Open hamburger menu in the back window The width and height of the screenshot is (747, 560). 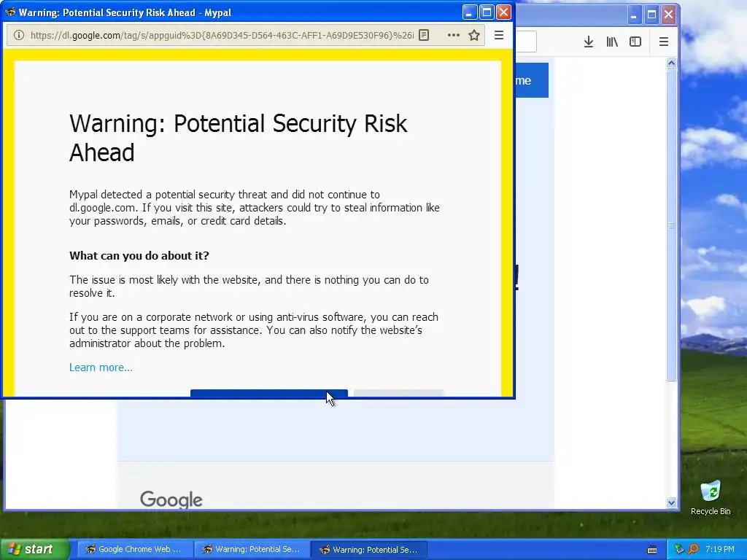[x=664, y=42]
